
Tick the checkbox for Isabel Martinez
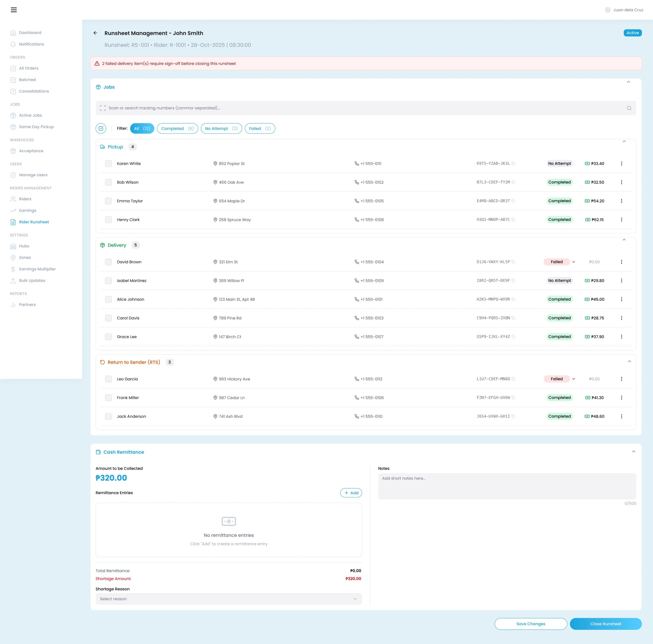pyautogui.click(x=109, y=281)
